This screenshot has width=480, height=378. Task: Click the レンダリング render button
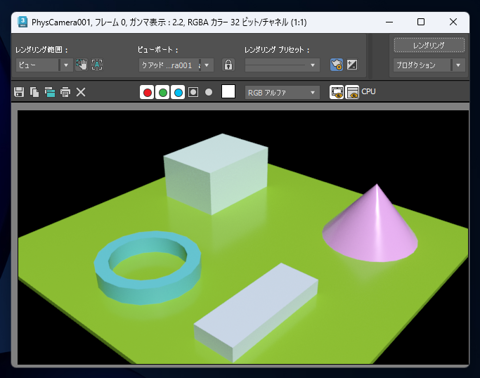pos(429,45)
